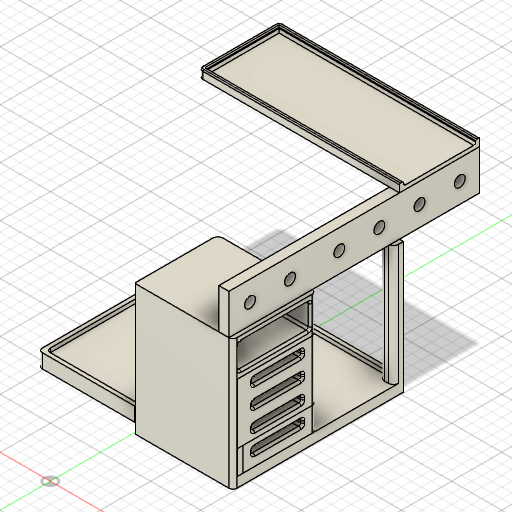Select the leftmost round hole in the beam
Viewport: 512px width, 512px height.
point(250,302)
